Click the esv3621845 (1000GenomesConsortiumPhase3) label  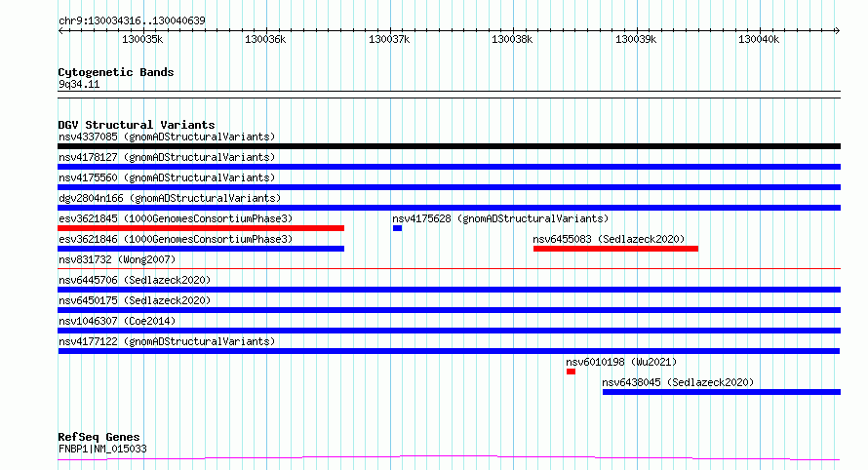coord(176,218)
